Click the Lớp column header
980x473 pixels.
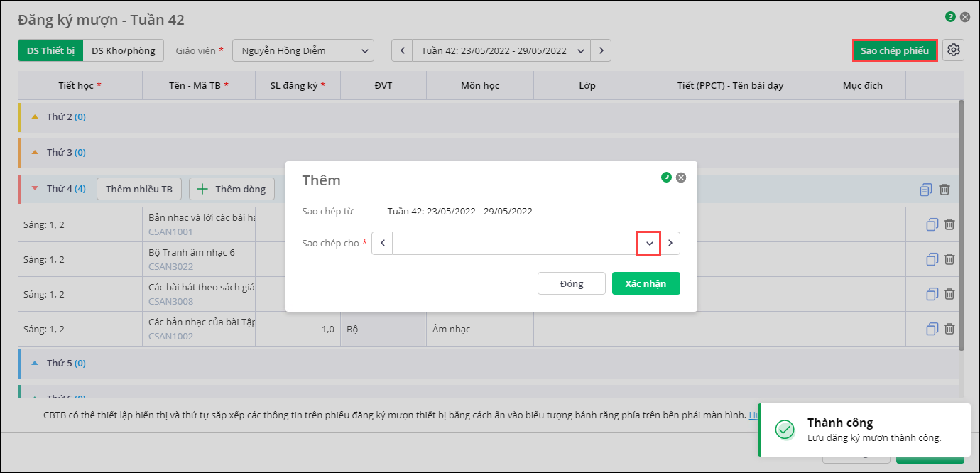587,85
